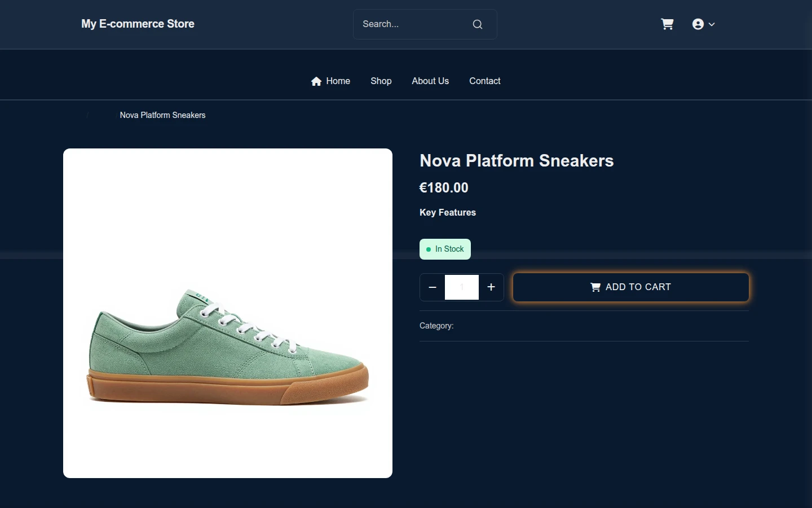Open the shopping cart icon in header

pos(667,24)
